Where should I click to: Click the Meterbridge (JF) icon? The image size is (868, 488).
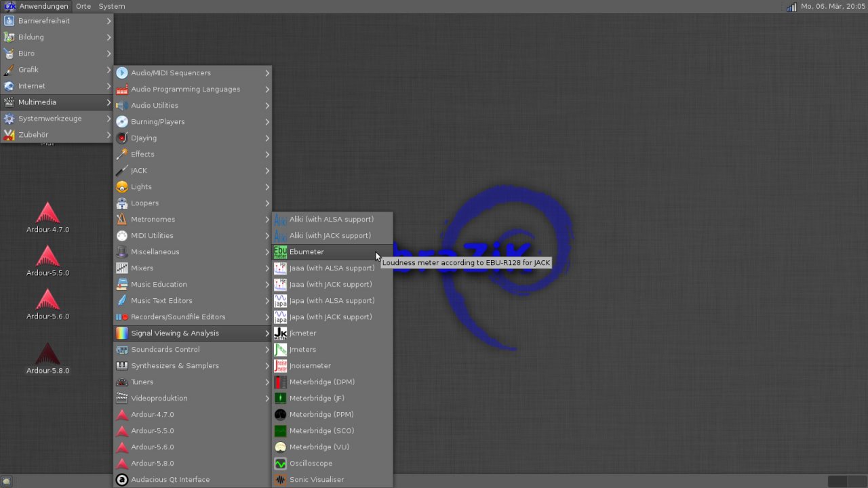280,399
